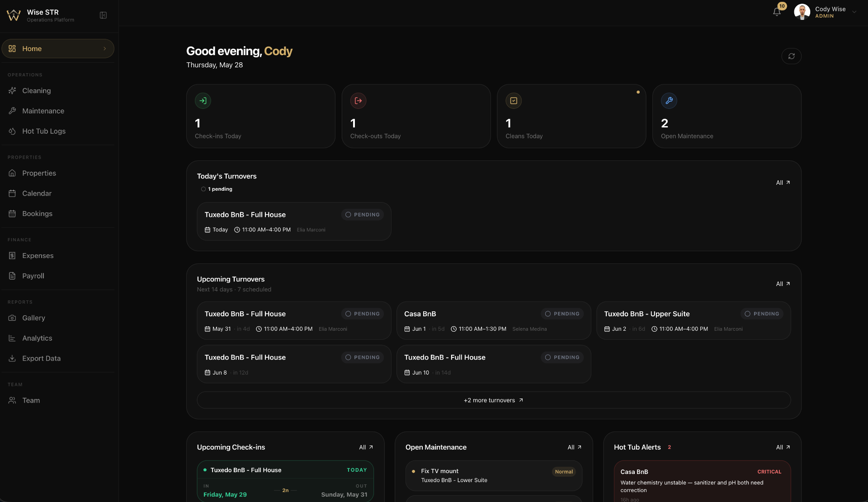Click PENDING badge on today's turnover
The width and height of the screenshot is (868, 502).
click(363, 215)
